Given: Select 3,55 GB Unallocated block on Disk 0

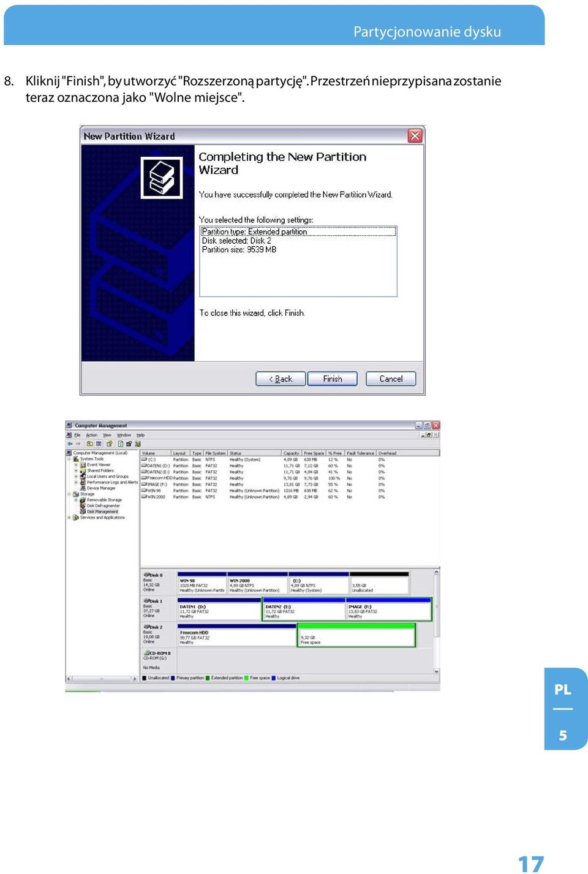Looking at the screenshot, I should click(379, 584).
